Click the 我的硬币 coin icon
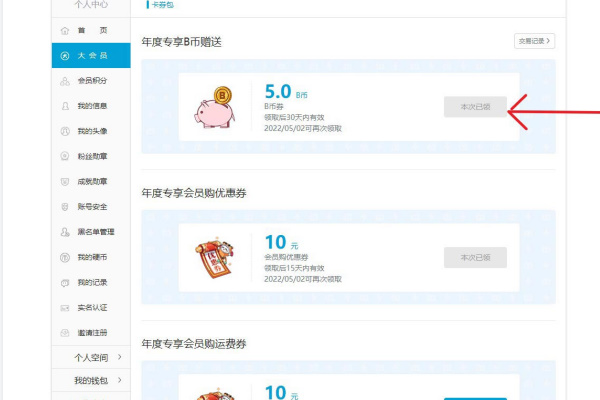The height and width of the screenshot is (400, 600). coord(65,257)
